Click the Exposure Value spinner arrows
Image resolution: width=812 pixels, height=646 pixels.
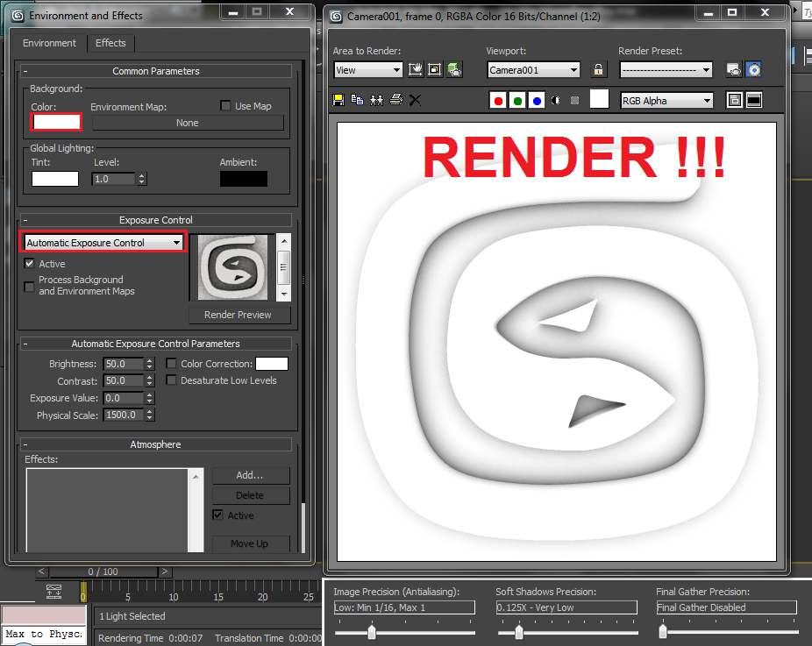[x=150, y=398]
